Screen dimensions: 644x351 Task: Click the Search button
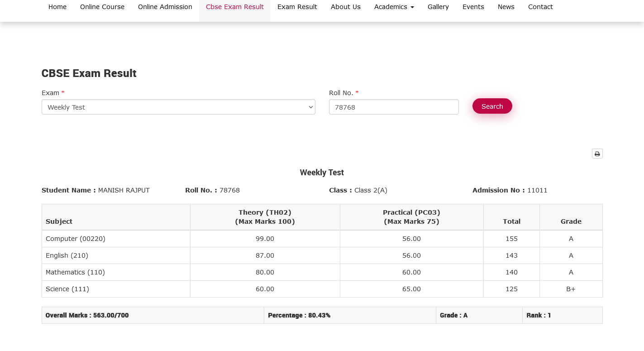[x=492, y=106]
